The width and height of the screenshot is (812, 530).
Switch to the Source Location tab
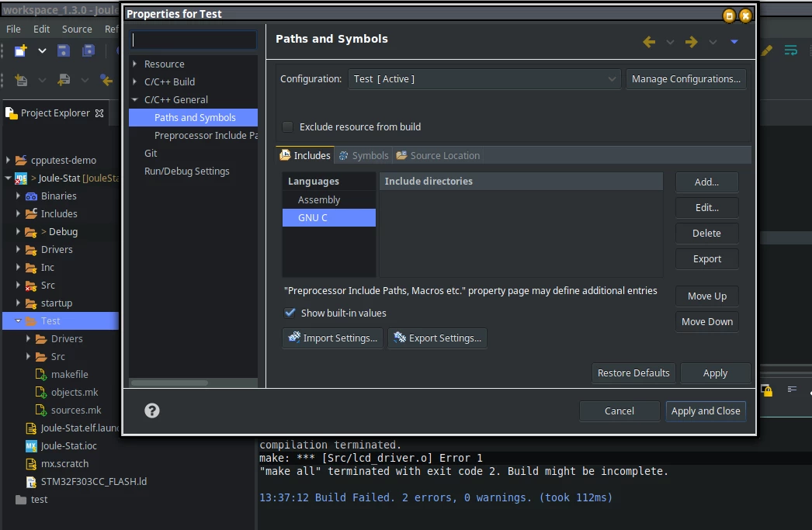point(438,155)
